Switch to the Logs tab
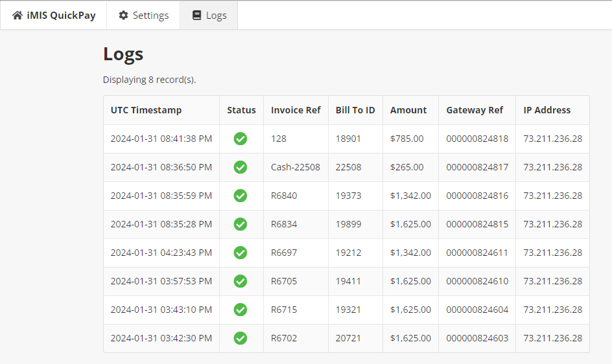Image resolution: width=612 pixels, height=364 pixels. coord(209,15)
